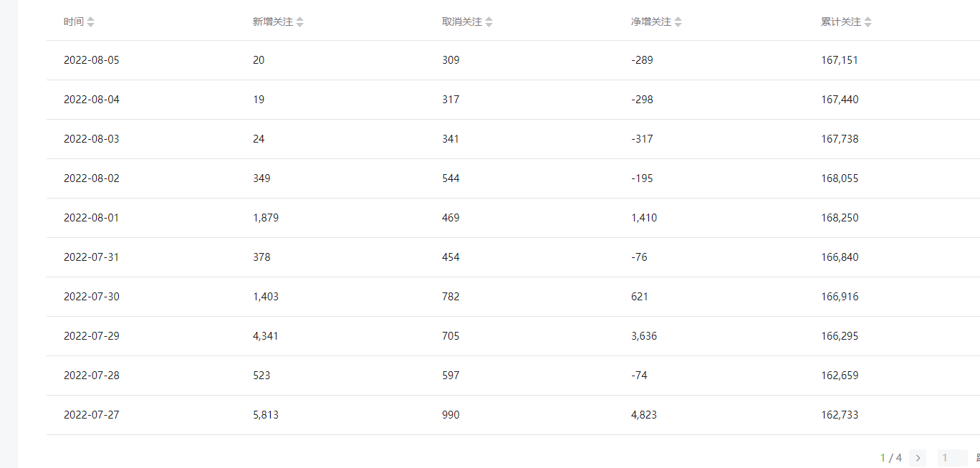The height and width of the screenshot is (468, 980).
Task: Click the 168,250 cumulative followers cell
Action: tap(839, 218)
